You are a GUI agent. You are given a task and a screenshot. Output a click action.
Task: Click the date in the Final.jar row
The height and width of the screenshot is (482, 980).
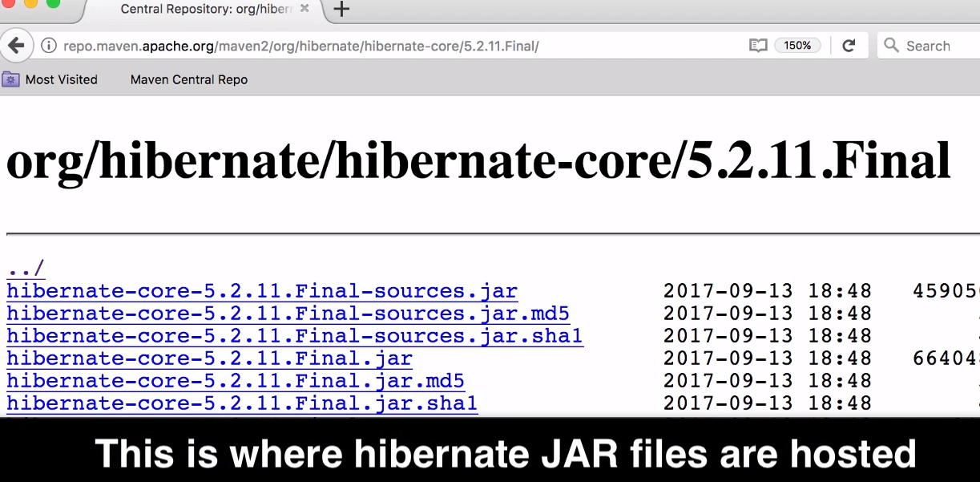767,358
